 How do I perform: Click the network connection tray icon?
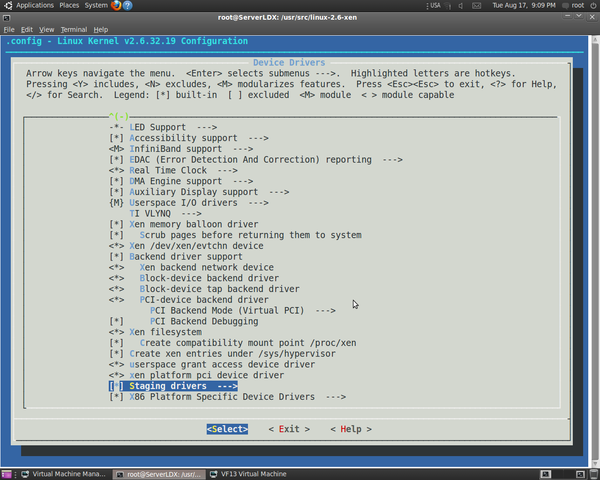click(448, 6)
